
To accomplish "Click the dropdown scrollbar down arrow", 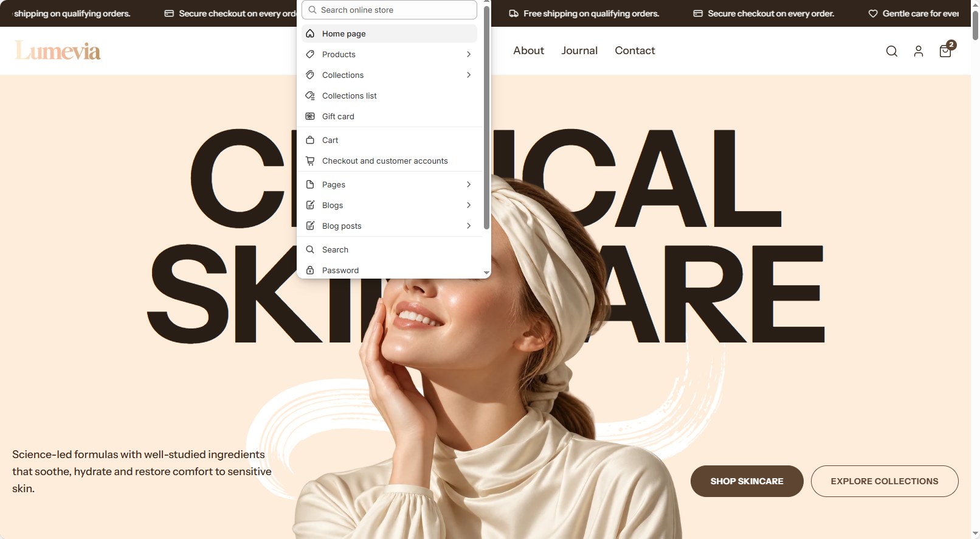I will [486, 273].
